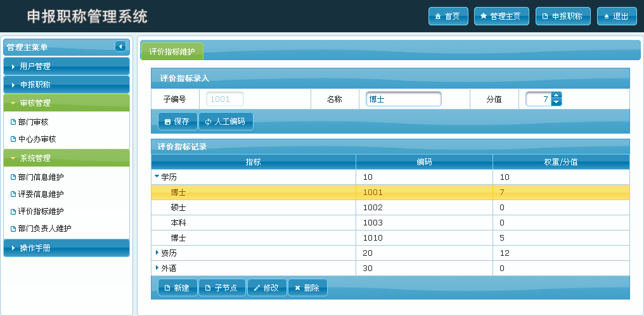The height and width of the screenshot is (316, 644).
Task: Go to 首页 via header button
Action: click(x=448, y=16)
